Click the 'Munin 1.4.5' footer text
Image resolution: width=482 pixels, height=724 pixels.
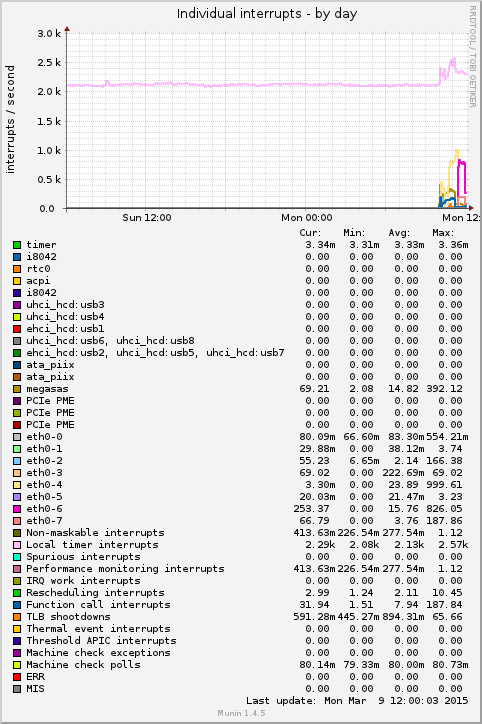coord(241,713)
